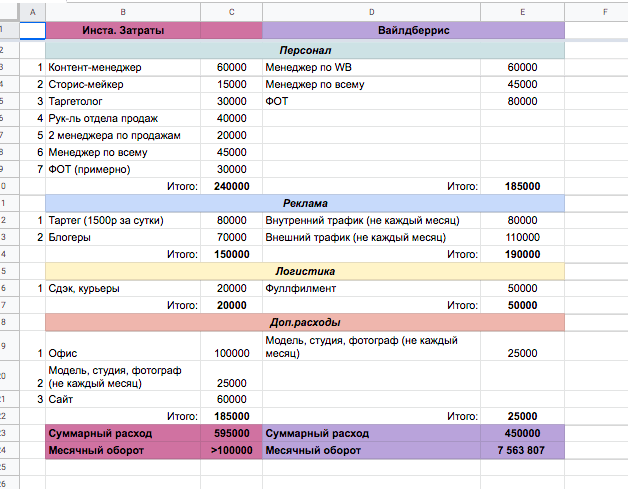
Task: Select the purple 'Вайлдберрис' title cell
Action: (413, 30)
